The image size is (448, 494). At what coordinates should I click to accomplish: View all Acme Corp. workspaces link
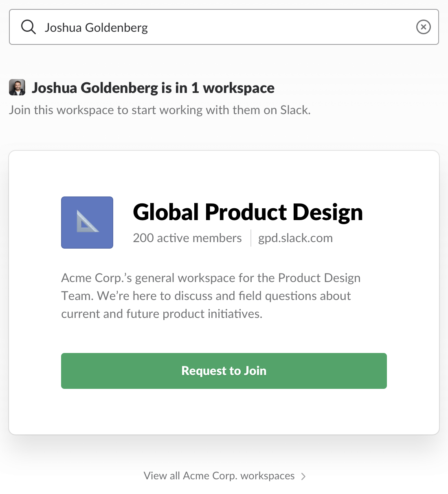tap(219, 476)
